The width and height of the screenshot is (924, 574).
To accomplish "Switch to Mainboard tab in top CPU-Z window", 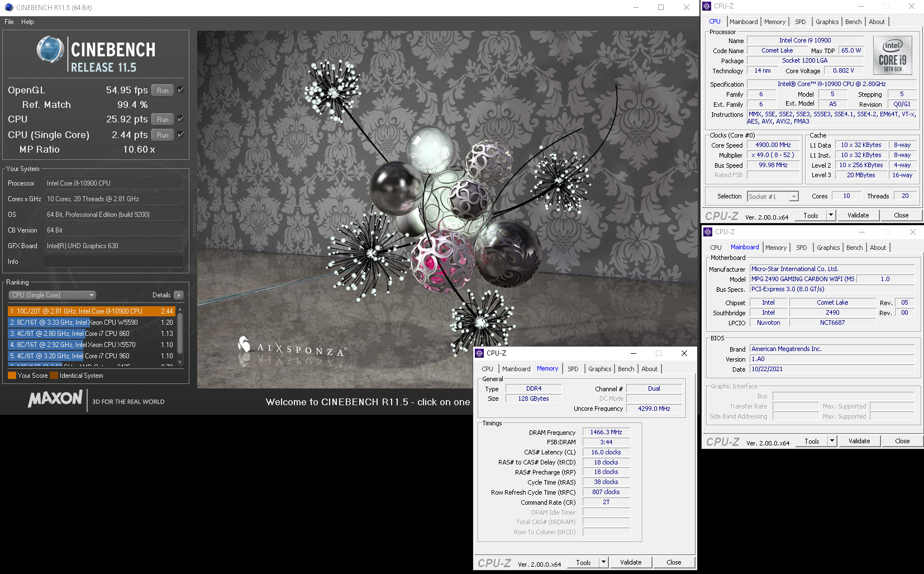I will (x=744, y=22).
